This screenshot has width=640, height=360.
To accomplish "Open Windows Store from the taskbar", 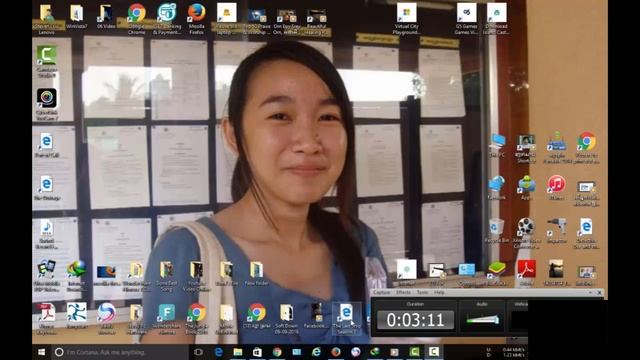I will [257, 352].
